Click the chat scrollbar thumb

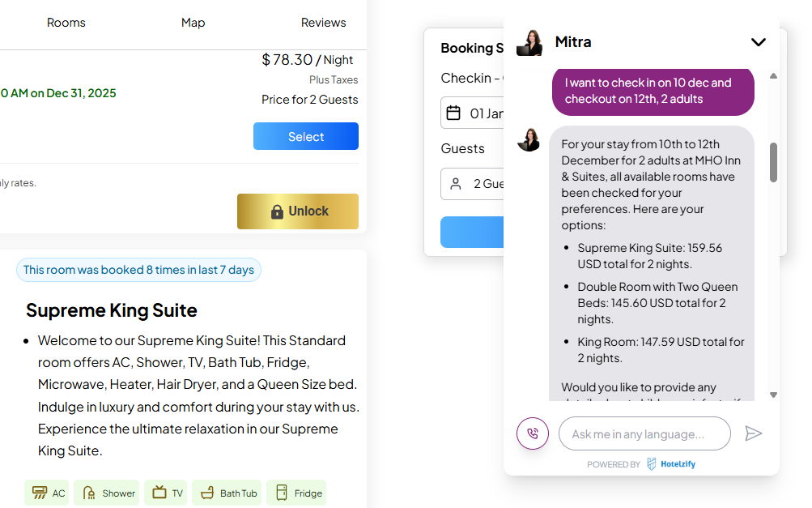[773, 162]
